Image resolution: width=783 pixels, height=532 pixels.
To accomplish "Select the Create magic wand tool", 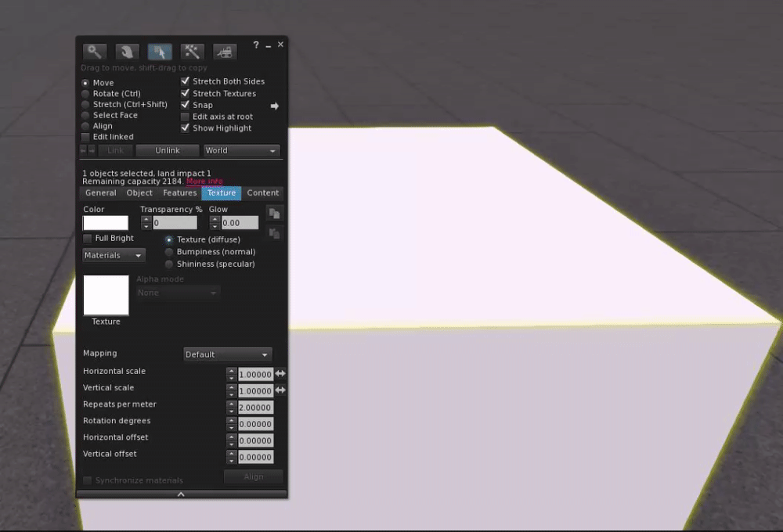I will 193,52.
